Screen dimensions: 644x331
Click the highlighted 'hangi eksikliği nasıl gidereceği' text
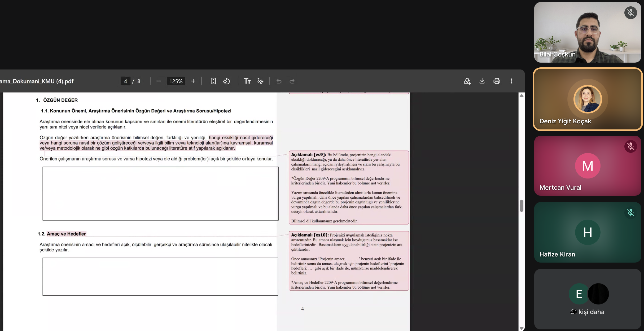pos(241,137)
